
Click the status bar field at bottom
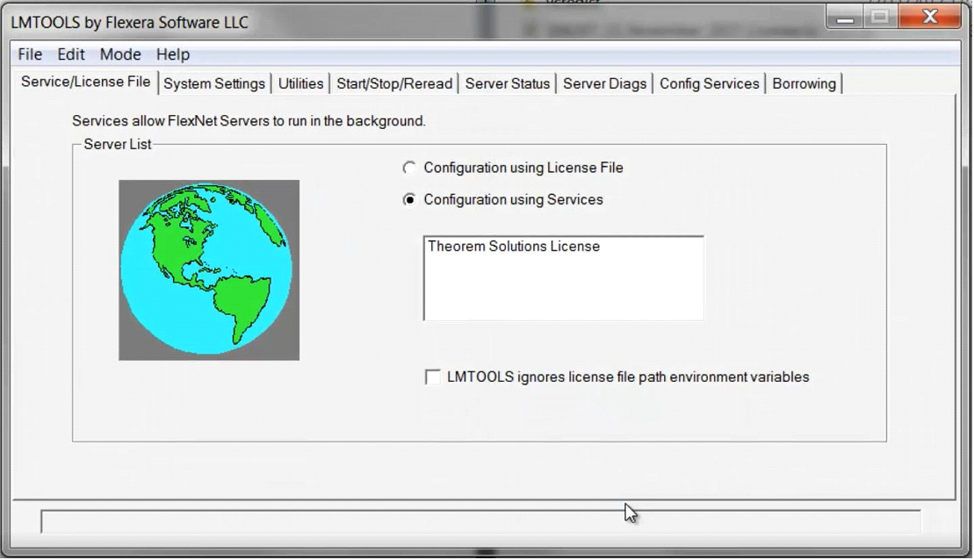[480, 521]
